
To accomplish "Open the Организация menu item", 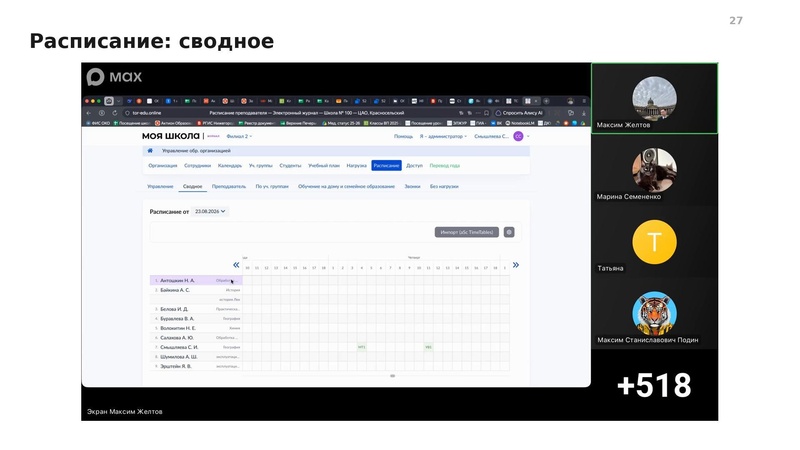I will coord(163,165).
